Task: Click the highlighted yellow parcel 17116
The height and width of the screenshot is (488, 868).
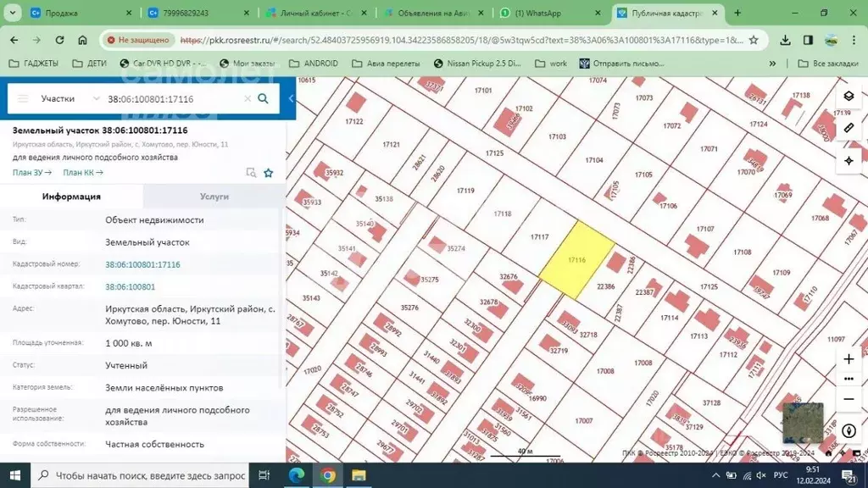Action: [x=576, y=260]
